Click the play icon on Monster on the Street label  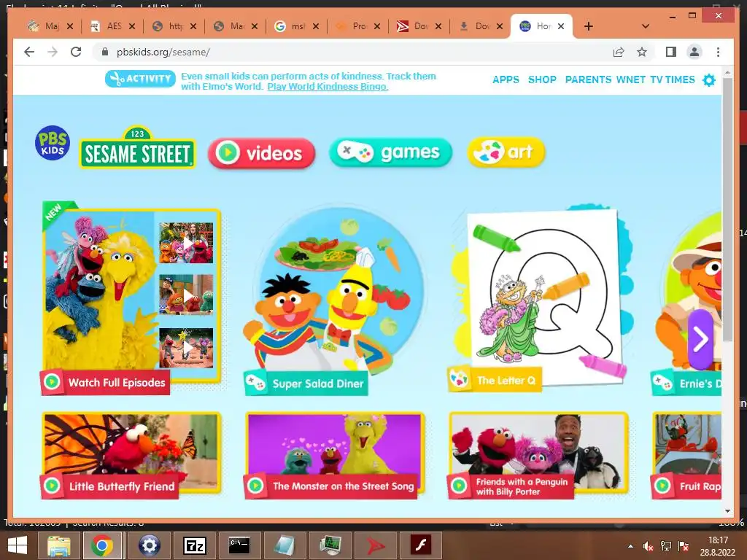point(256,486)
